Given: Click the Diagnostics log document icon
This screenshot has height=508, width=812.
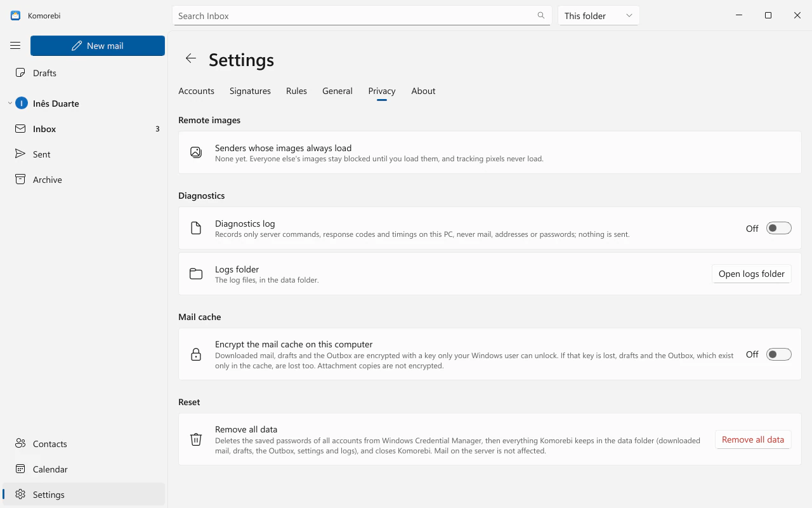Looking at the screenshot, I should 196,228.
